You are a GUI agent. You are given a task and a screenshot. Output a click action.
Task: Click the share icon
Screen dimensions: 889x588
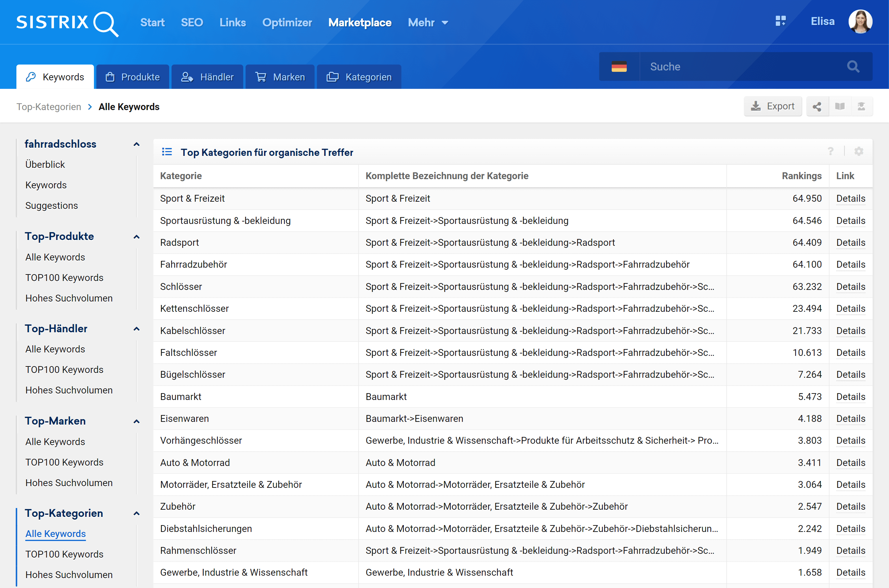click(x=817, y=107)
